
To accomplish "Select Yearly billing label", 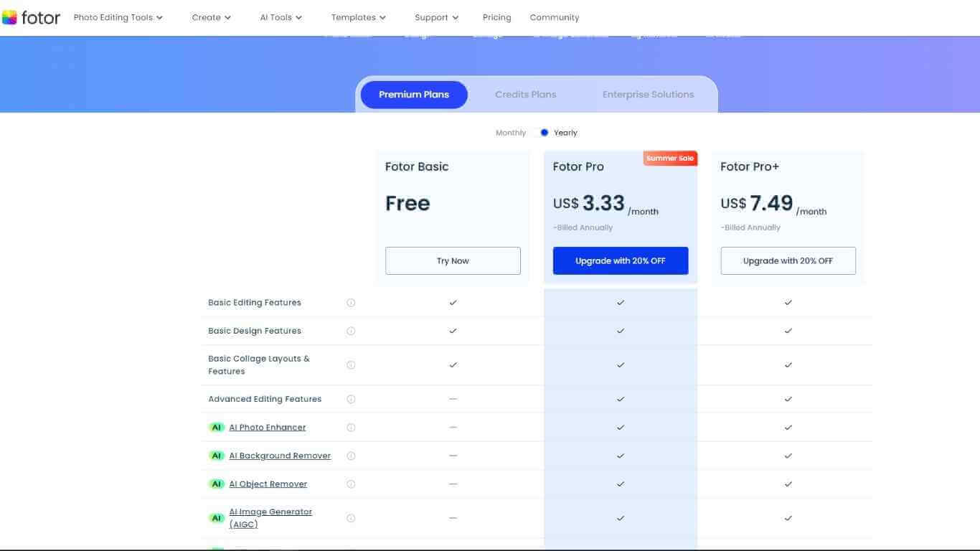I will tap(565, 133).
